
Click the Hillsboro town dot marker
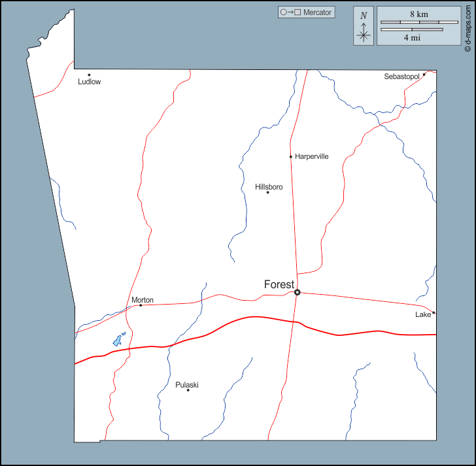point(267,192)
